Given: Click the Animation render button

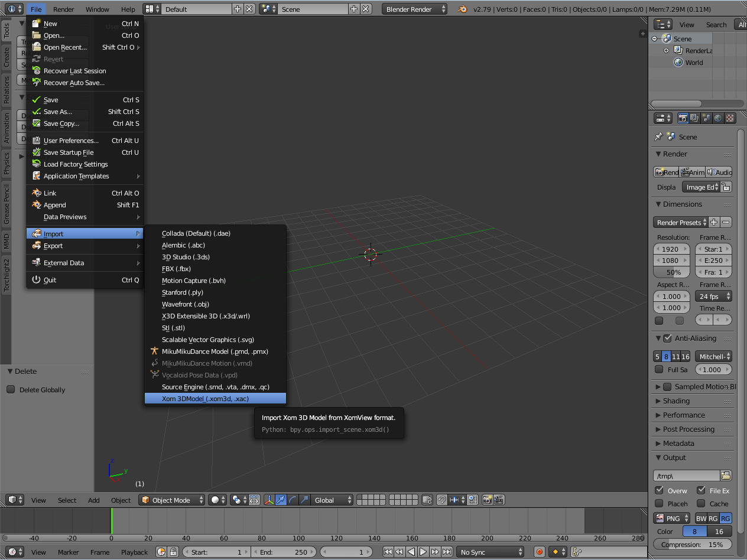Looking at the screenshot, I should [x=692, y=172].
